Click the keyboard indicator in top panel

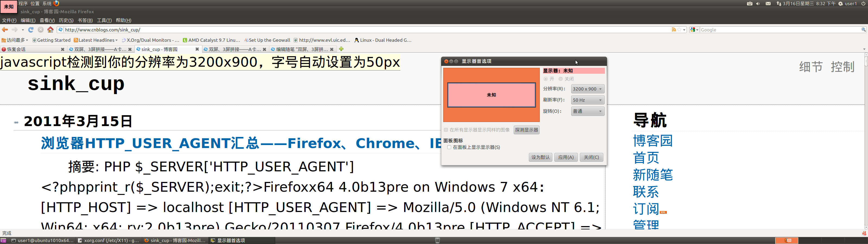[x=750, y=3]
